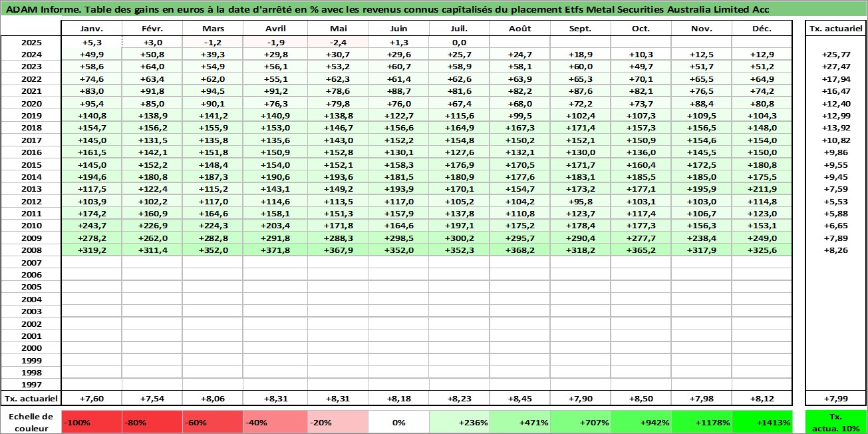This screenshot has height=434, width=868.
Task: Click the 'Mai' column header
Action: click(338, 29)
